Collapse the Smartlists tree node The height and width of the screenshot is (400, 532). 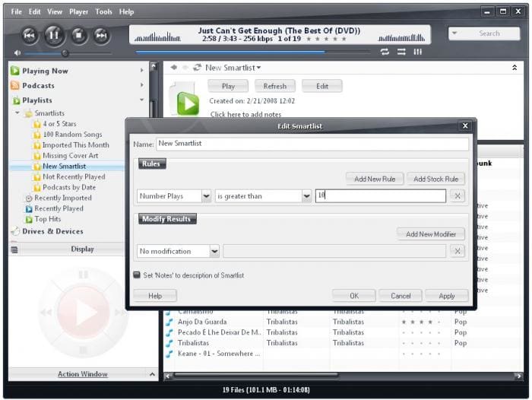pos(17,113)
